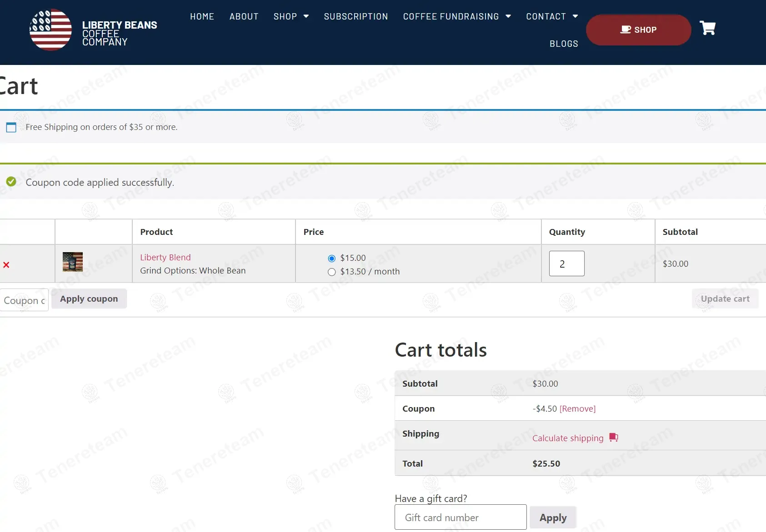Click the Calculate shipping truck icon

(x=614, y=438)
